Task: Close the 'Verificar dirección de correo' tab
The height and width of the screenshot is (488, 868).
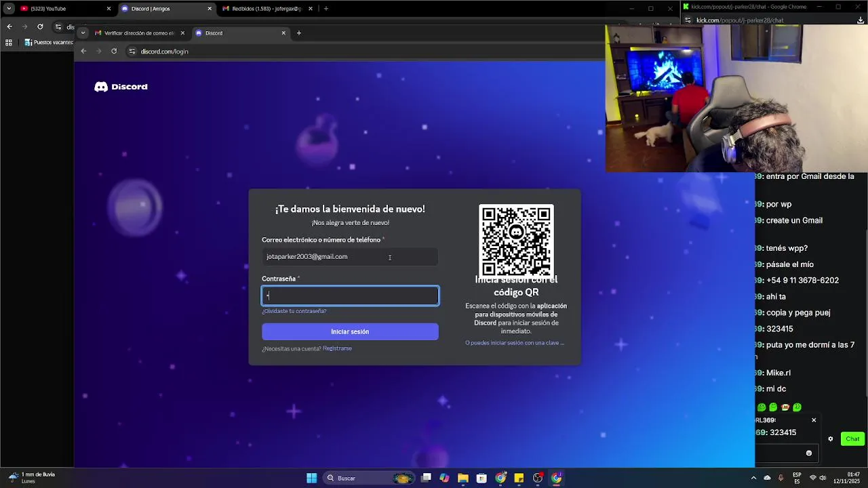Action: click(x=182, y=33)
